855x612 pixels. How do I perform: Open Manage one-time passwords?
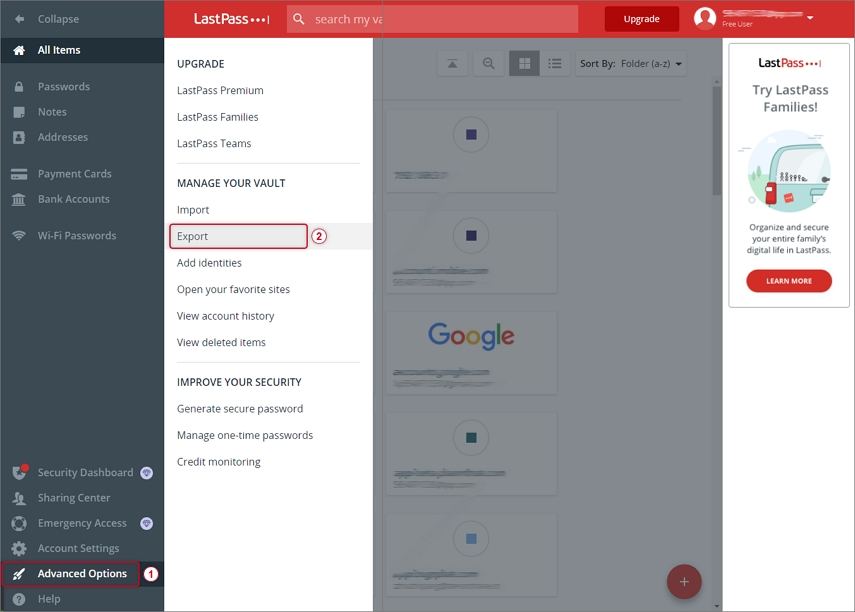[245, 435]
